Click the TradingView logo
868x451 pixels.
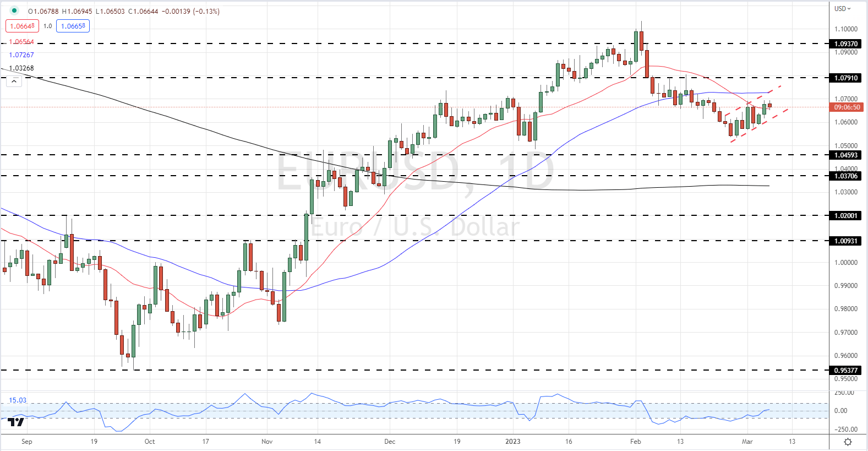tap(16, 422)
